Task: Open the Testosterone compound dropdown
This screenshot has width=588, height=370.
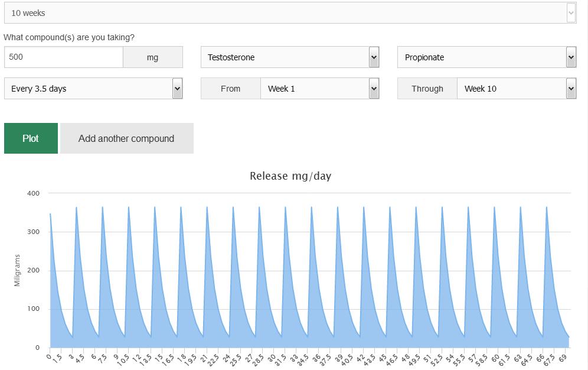Action: 290,57
